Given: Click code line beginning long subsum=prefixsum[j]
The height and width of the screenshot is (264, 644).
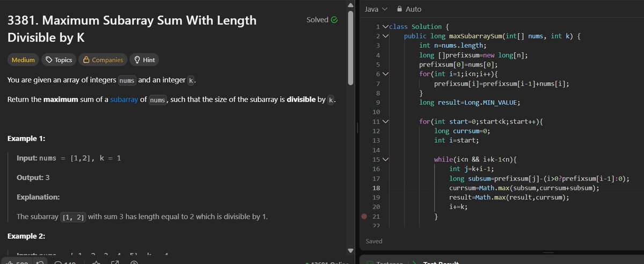Looking at the screenshot, I should [x=539, y=179].
